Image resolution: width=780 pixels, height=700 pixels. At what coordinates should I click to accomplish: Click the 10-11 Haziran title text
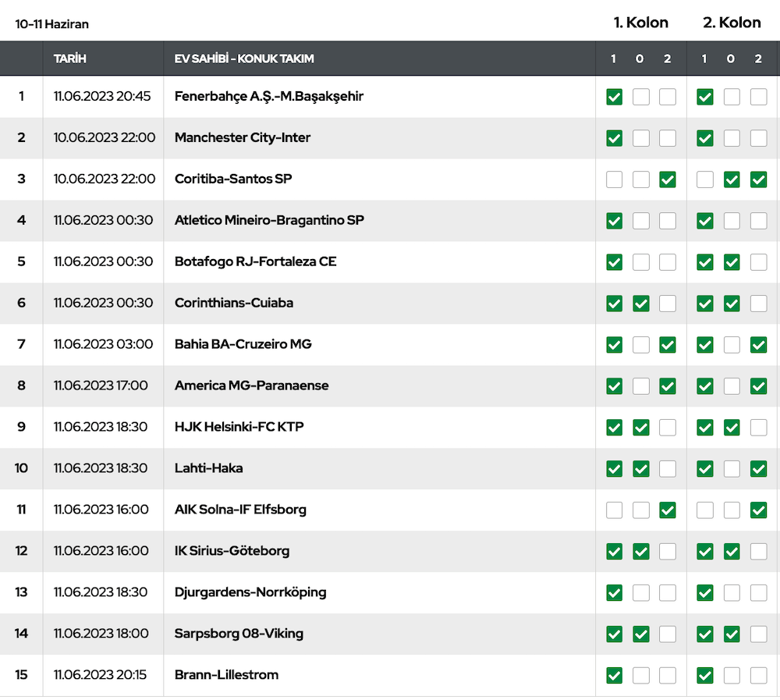(x=51, y=24)
